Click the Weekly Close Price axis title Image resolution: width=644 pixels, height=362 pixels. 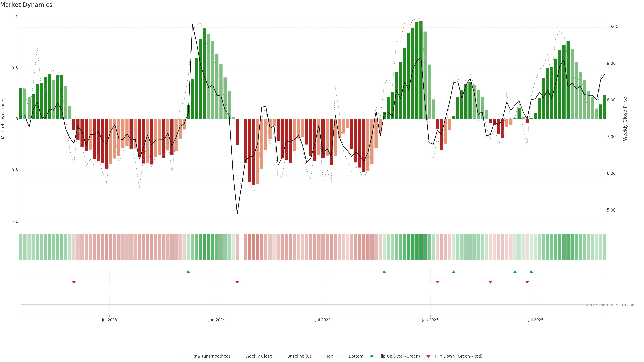click(x=625, y=119)
